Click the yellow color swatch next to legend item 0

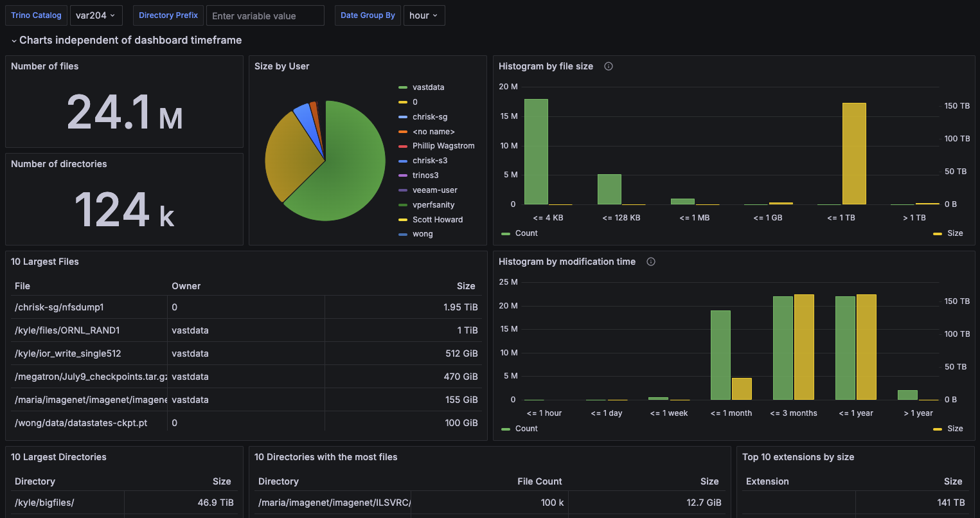(x=403, y=102)
